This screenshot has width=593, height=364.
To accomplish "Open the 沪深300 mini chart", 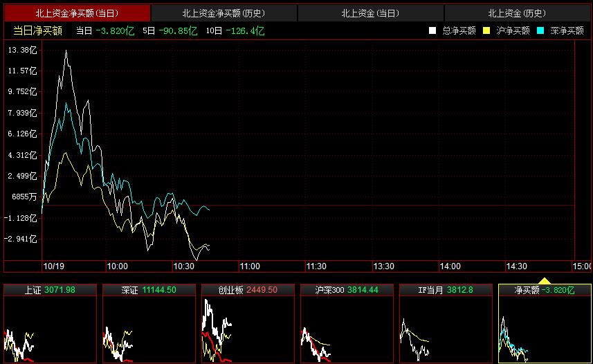I will coord(347,323).
